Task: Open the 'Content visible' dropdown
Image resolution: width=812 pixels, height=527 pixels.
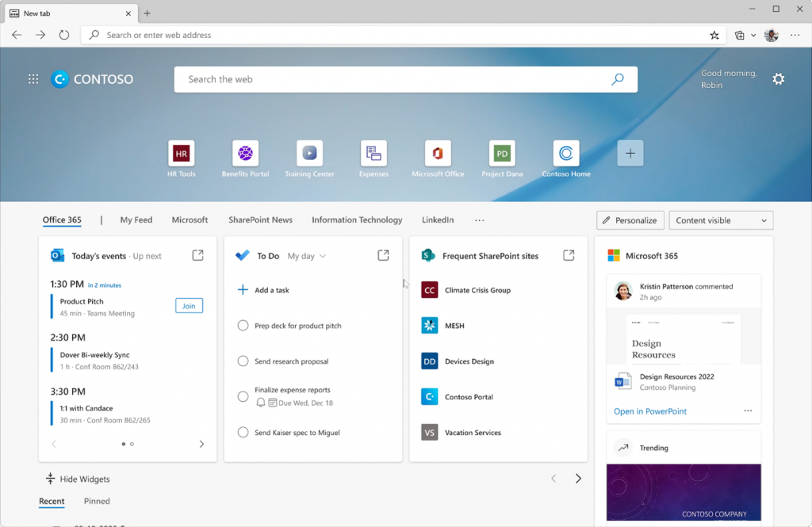Action: [720, 220]
